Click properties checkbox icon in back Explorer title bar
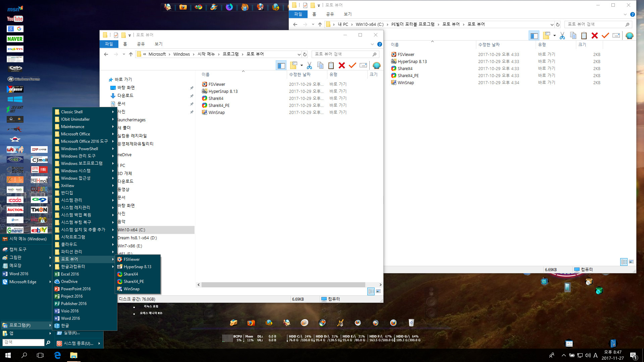Image resolution: width=644 pixels, height=362 pixels. [x=305, y=5]
